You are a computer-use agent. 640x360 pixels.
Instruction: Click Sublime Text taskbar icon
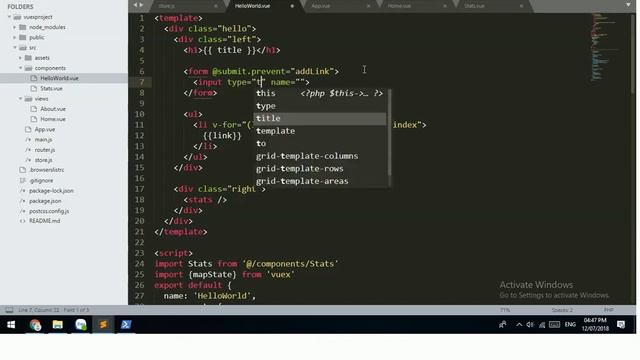(103, 325)
